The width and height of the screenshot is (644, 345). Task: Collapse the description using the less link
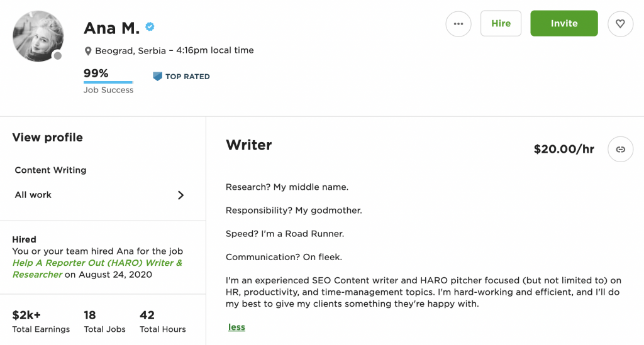point(236,327)
